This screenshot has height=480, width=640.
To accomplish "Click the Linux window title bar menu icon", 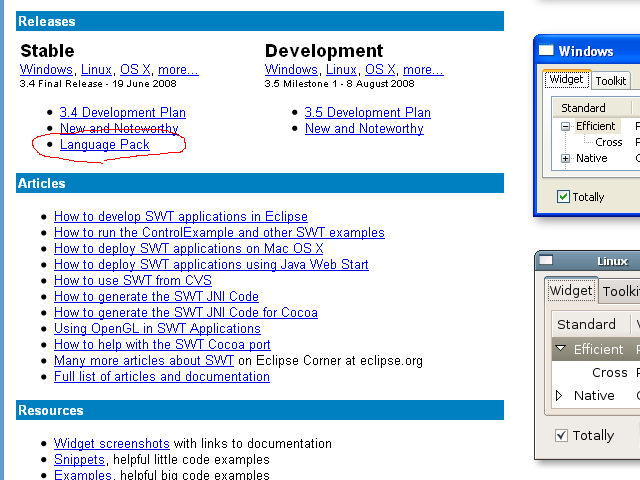I will [x=546, y=260].
